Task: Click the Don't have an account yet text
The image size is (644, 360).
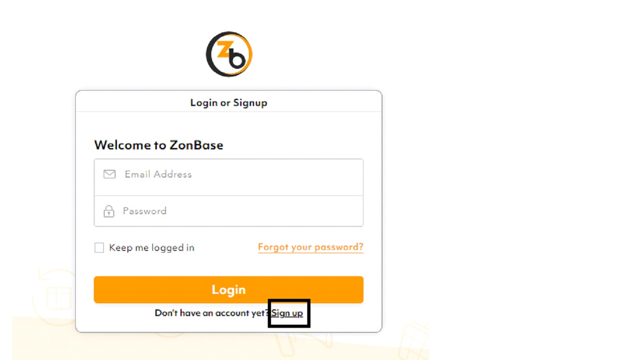Action: 213,313
